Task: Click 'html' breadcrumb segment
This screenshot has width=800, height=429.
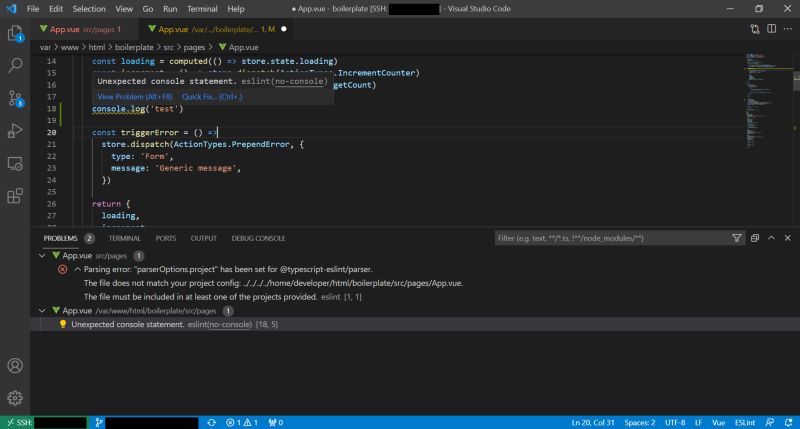Action: [96, 47]
